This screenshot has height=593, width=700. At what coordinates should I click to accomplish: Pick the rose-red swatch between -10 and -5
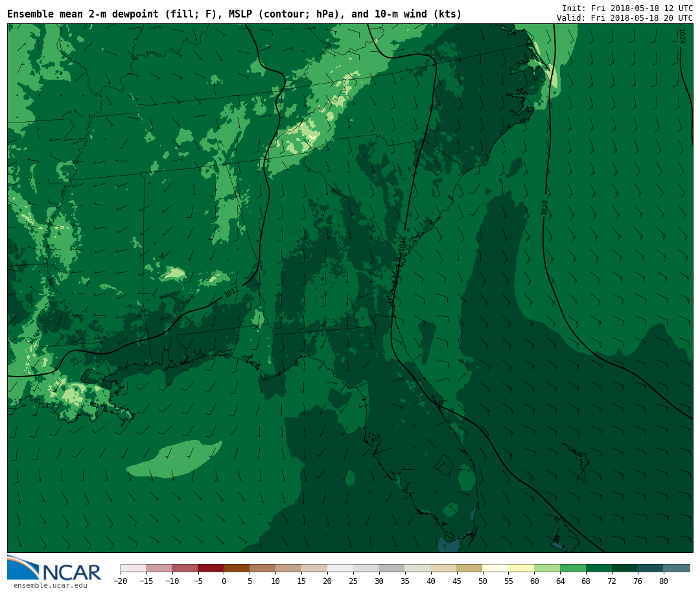(185, 568)
